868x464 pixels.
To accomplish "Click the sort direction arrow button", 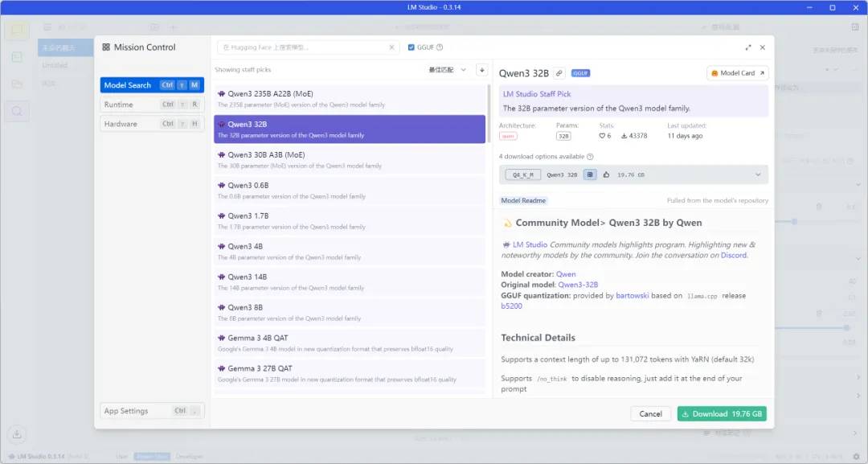I will point(482,70).
